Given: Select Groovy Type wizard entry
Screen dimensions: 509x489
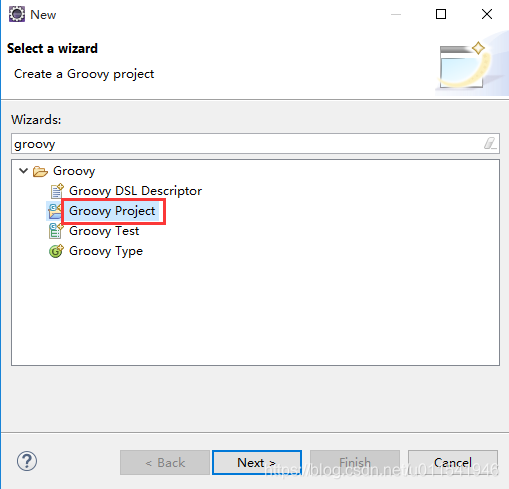Looking at the screenshot, I should click(106, 251).
